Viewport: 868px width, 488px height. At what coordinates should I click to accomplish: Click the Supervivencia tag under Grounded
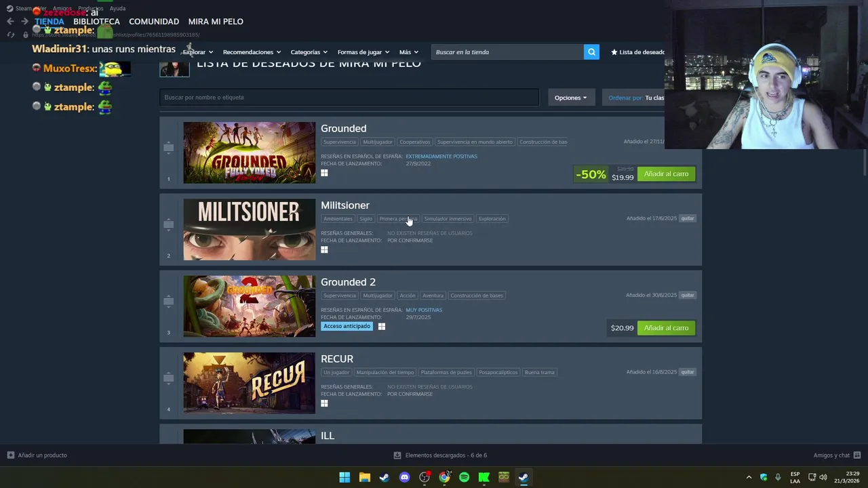[339, 142]
